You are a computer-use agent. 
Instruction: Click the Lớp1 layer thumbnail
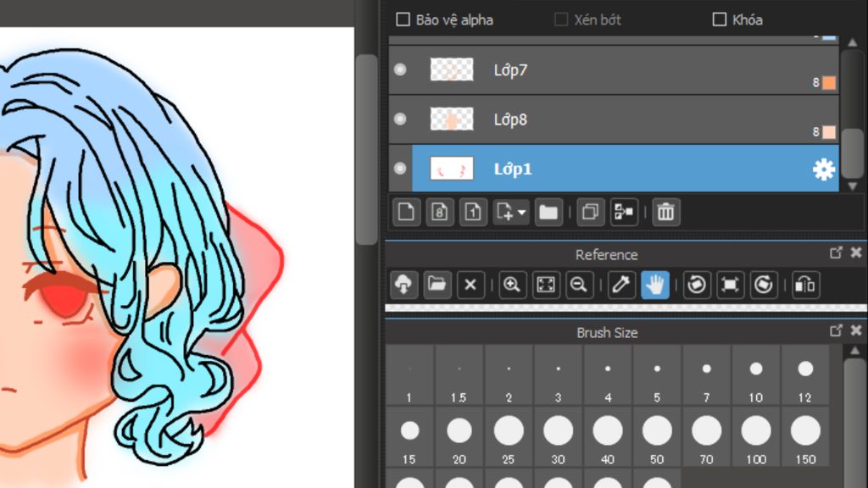point(452,169)
